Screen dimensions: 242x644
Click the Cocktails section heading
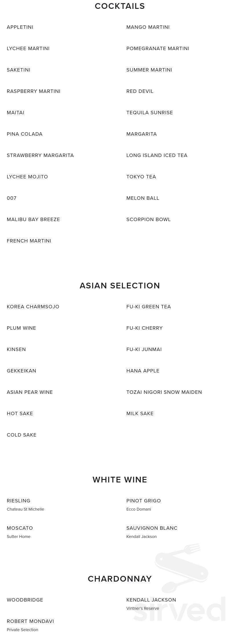click(120, 6)
